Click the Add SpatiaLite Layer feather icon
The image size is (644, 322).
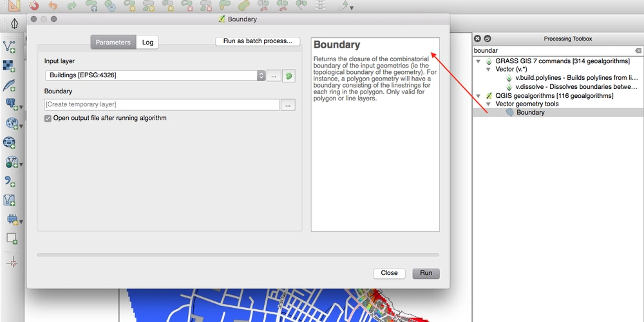(9, 85)
